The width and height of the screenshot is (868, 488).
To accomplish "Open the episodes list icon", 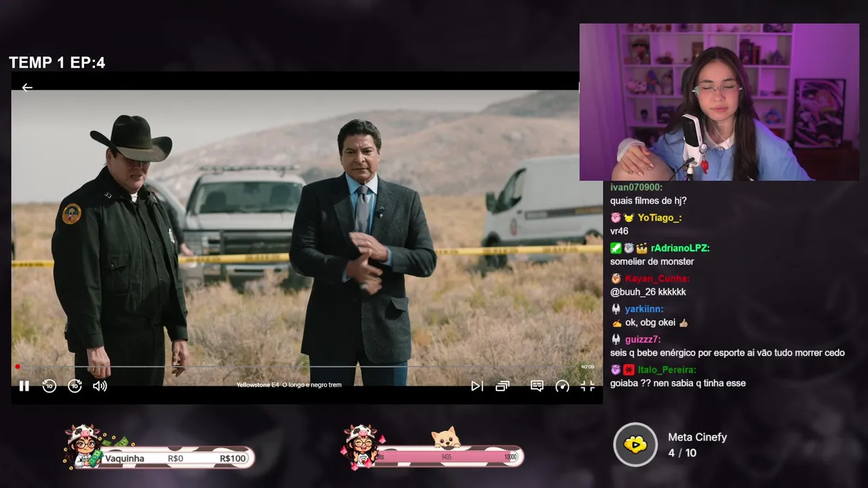I will coord(502,386).
